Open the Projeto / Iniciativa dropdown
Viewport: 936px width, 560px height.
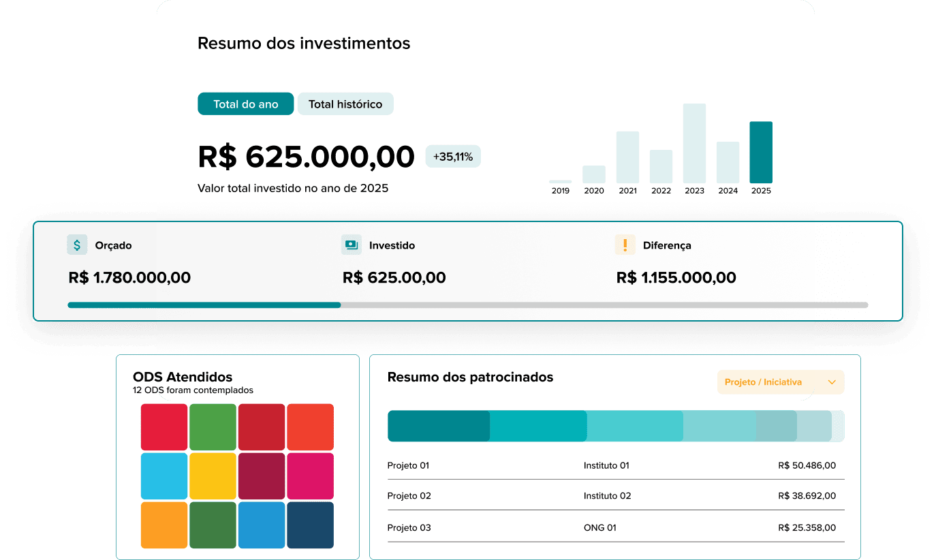tap(763, 382)
